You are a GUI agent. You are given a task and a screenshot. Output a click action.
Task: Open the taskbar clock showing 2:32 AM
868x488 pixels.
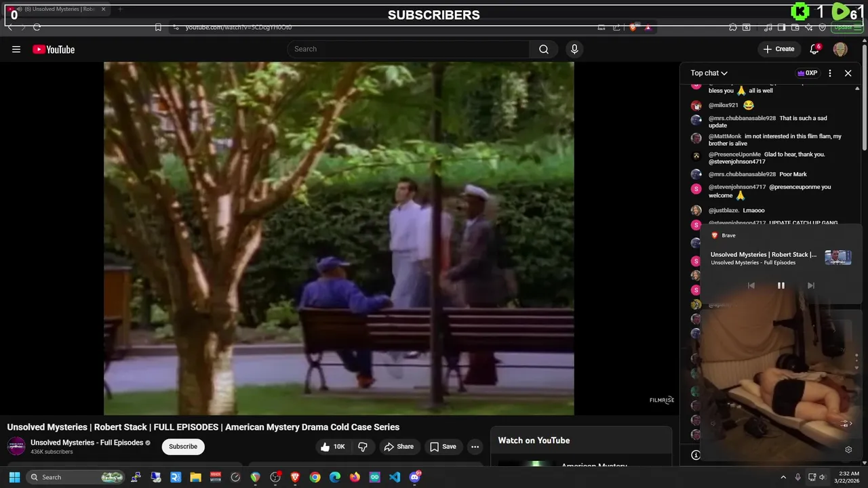point(848,477)
